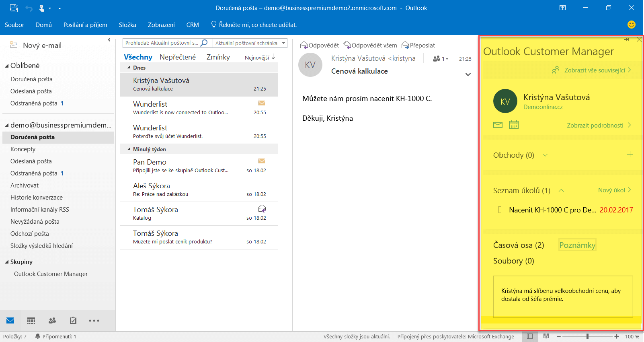Open more navigation options ellipsis

click(94, 321)
